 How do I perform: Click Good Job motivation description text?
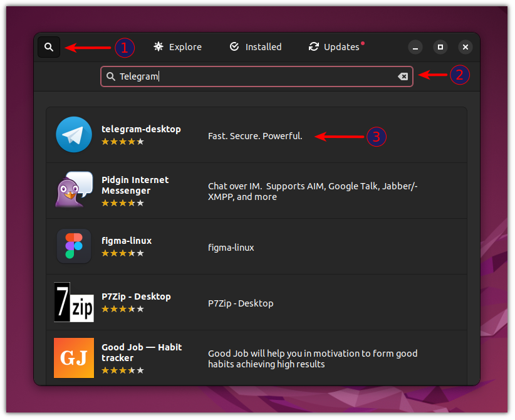(313, 359)
